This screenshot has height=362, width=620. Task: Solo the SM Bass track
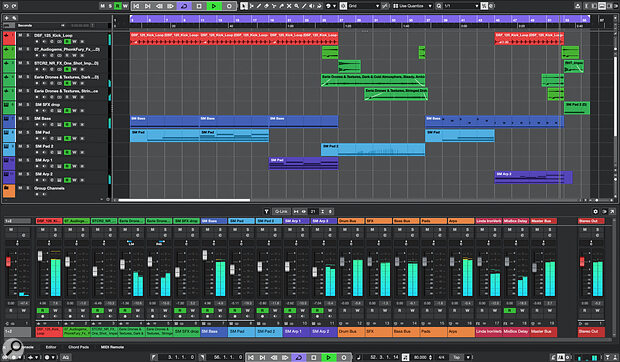click(28, 118)
